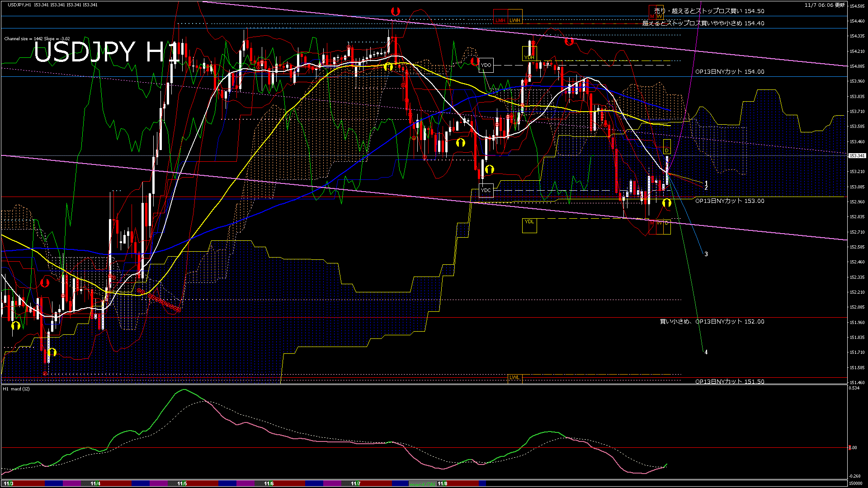
Task: Click yellow up arrow beside OP13日NYカット 153.00
Action: (x=667, y=203)
